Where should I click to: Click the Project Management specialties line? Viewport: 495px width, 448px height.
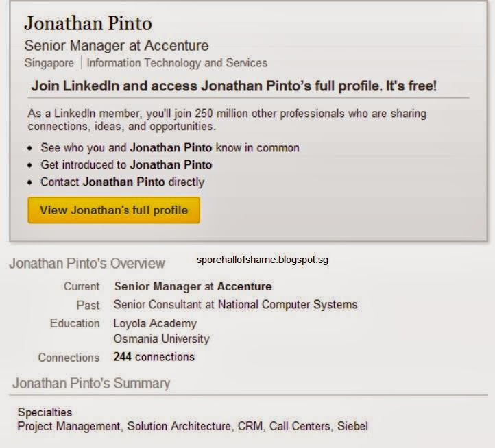192,426
